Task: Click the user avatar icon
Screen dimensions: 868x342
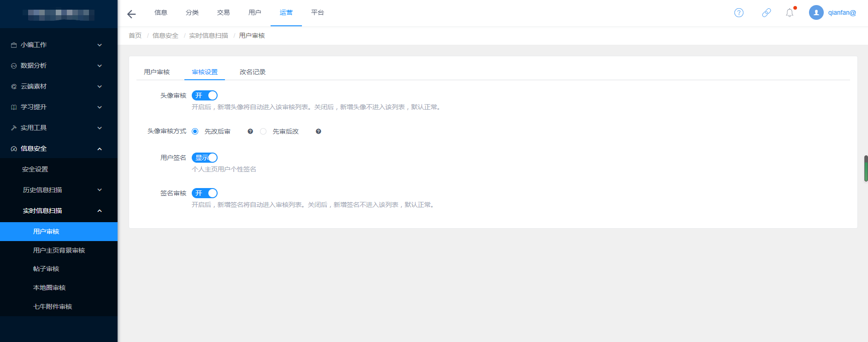Action: click(816, 12)
